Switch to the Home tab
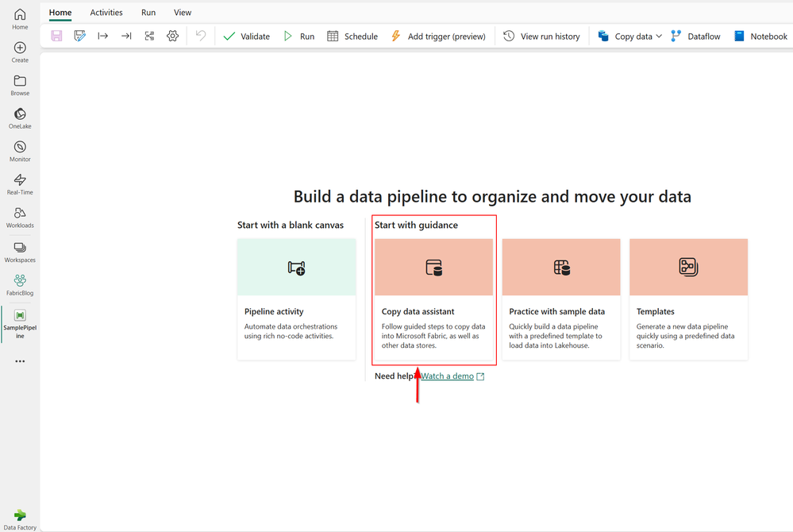The width and height of the screenshot is (793, 532). [60, 13]
